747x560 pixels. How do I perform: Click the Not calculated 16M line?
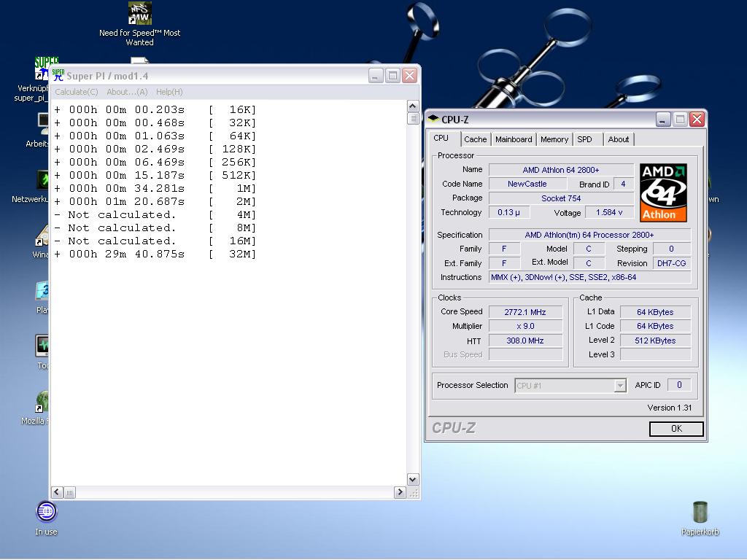[x=155, y=241]
